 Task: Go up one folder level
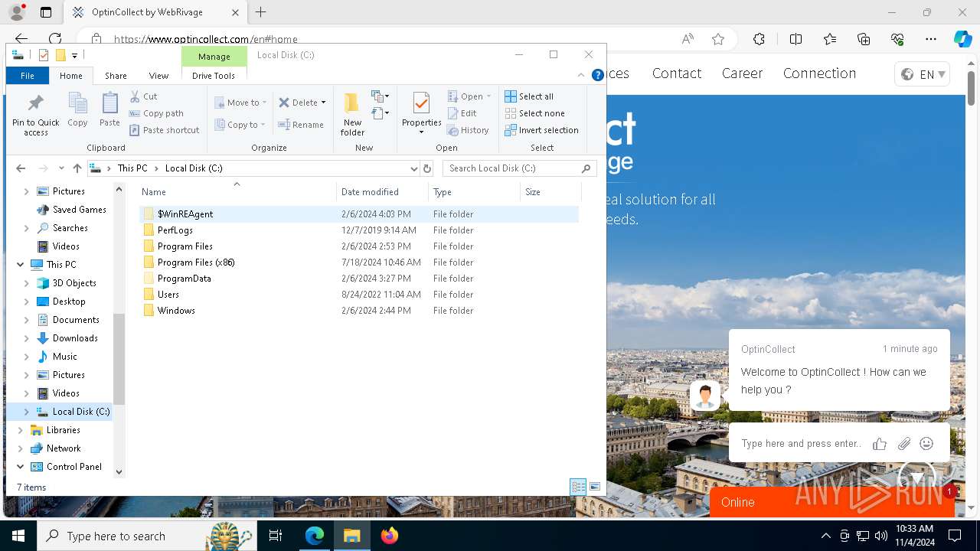(x=77, y=168)
